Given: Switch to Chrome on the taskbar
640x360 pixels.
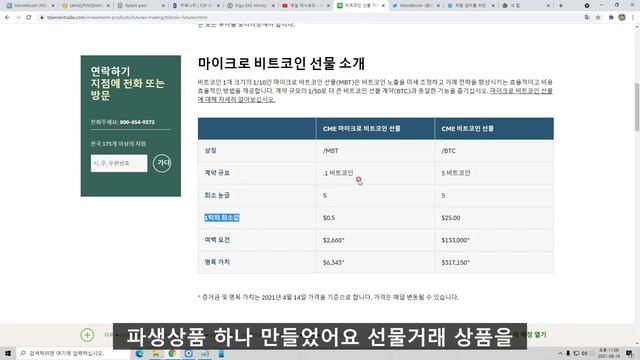Looking at the screenshot, I should (172, 353).
